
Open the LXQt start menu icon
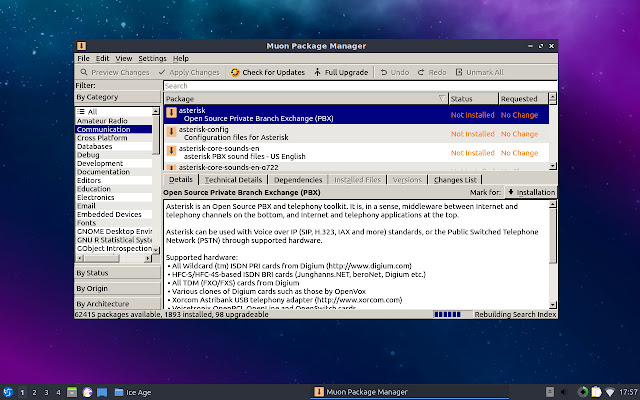click(x=8, y=392)
